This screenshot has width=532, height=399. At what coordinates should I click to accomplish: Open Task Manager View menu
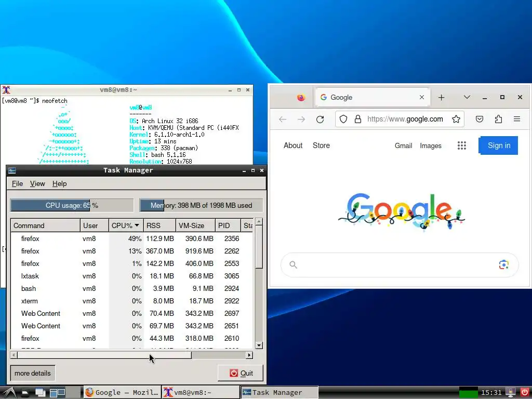37,183
